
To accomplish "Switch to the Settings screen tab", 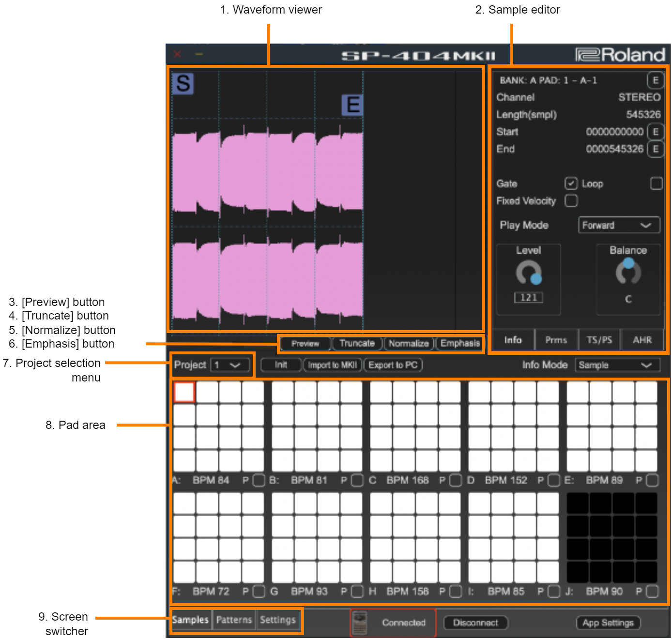I will [277, 620].
